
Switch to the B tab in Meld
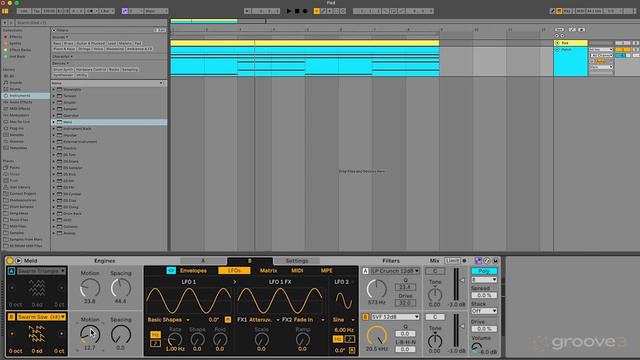[x=250, y=261]
